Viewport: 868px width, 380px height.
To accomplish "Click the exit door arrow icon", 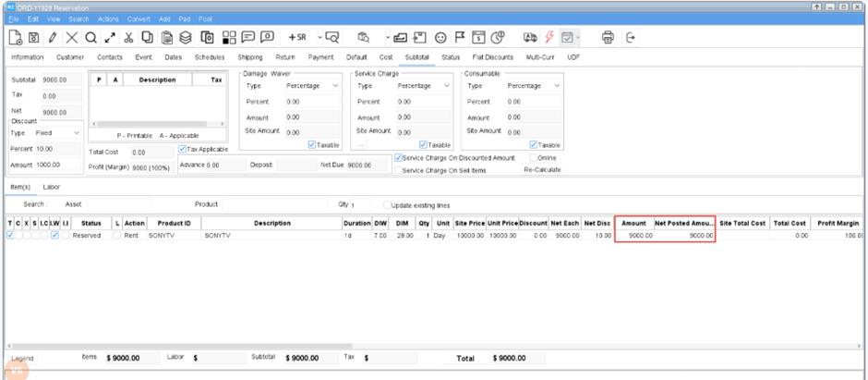I will pyautogui.click(x=632, y=38).
